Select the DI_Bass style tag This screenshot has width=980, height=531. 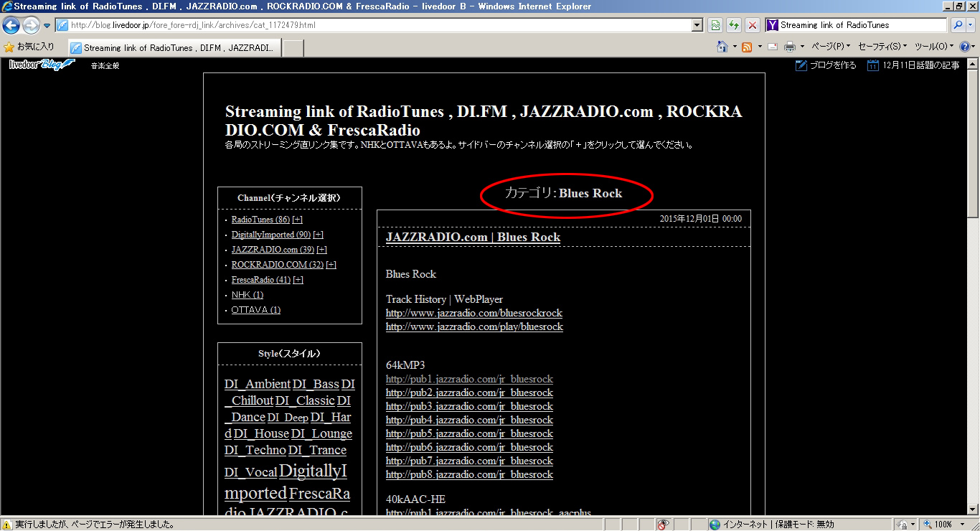(x=316, y=385)
